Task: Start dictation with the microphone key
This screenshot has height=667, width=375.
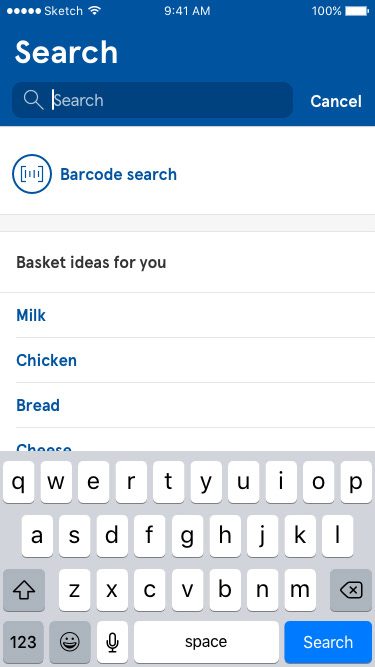Action: click(112, 642)
